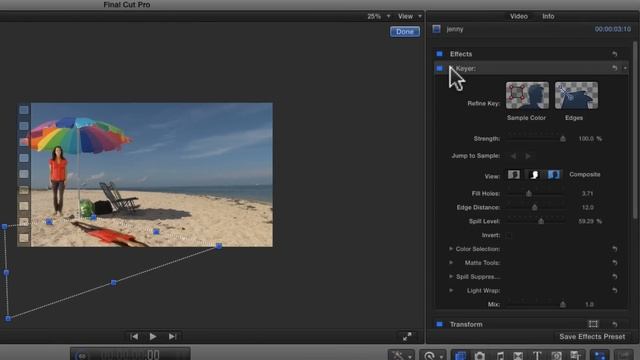Enable the Invert checkbox
640x360 pixels.
pos(509,235)
